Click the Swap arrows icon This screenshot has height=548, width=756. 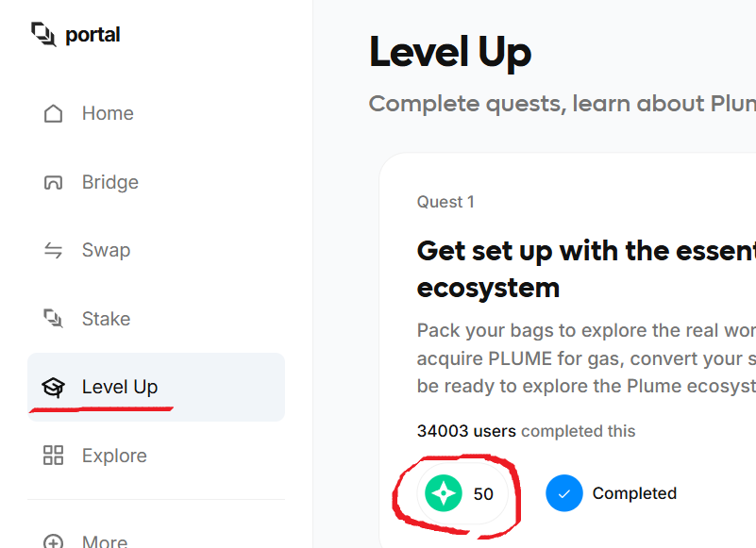(53, 251)
